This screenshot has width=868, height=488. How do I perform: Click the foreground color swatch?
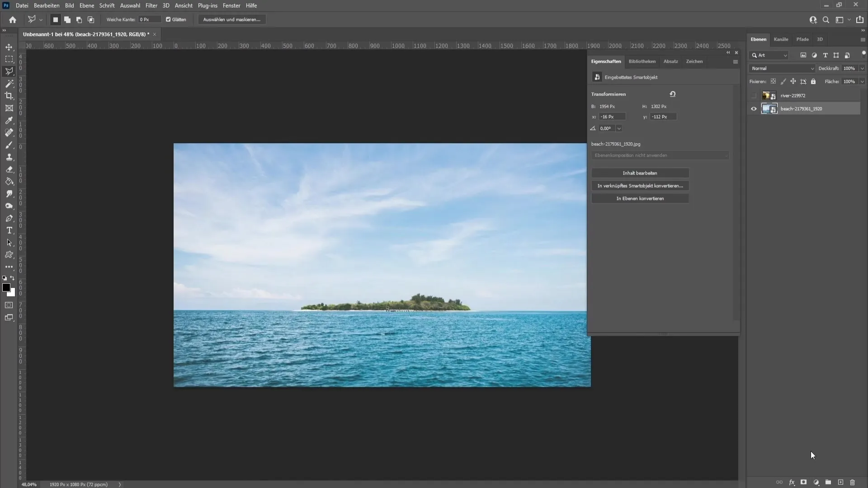tap(6, 288)
